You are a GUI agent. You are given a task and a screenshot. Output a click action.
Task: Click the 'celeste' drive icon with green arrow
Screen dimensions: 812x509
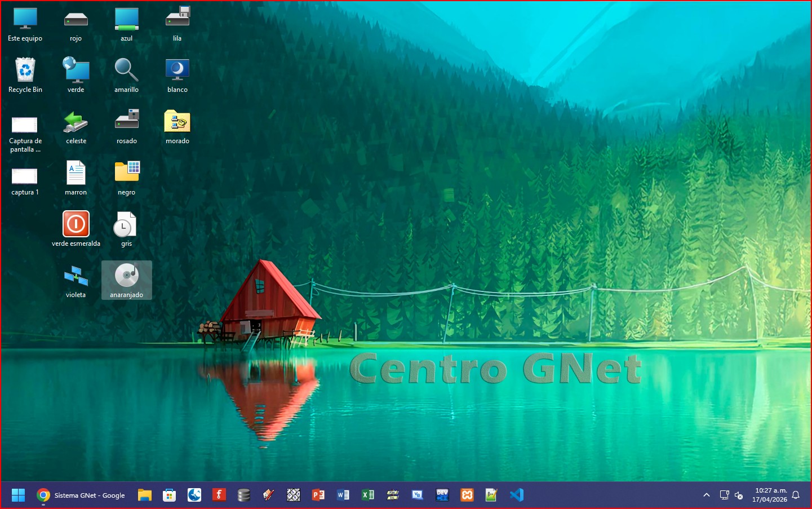[x=76, y=122]
